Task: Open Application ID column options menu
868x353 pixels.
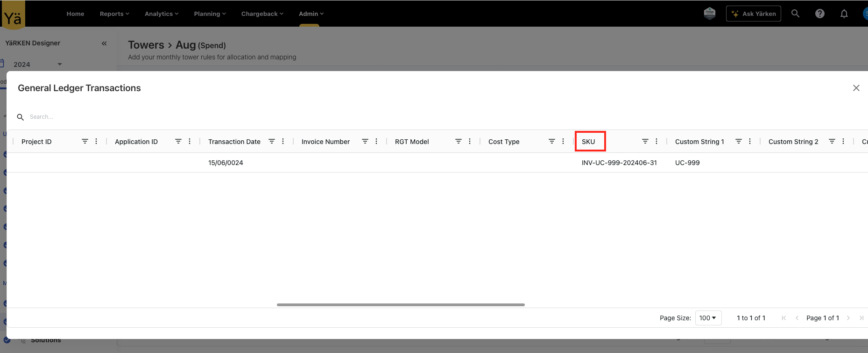Action: 190,141
